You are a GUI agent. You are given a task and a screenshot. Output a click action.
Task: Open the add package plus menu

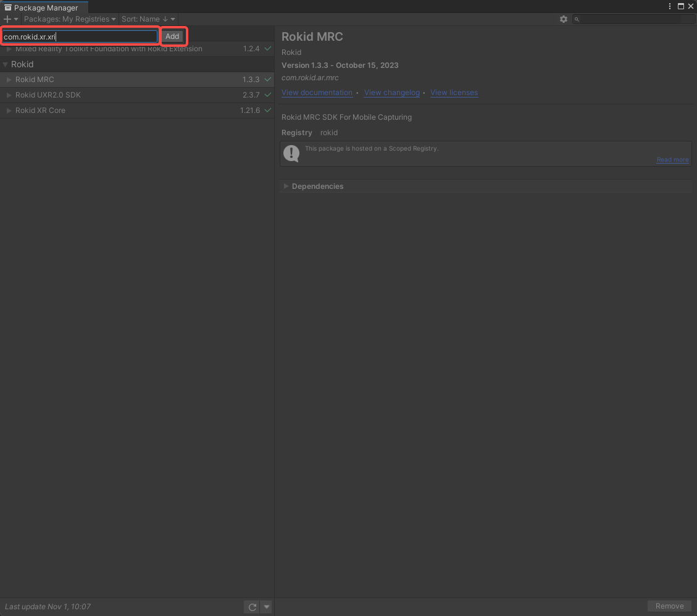[x=10, y=19]
